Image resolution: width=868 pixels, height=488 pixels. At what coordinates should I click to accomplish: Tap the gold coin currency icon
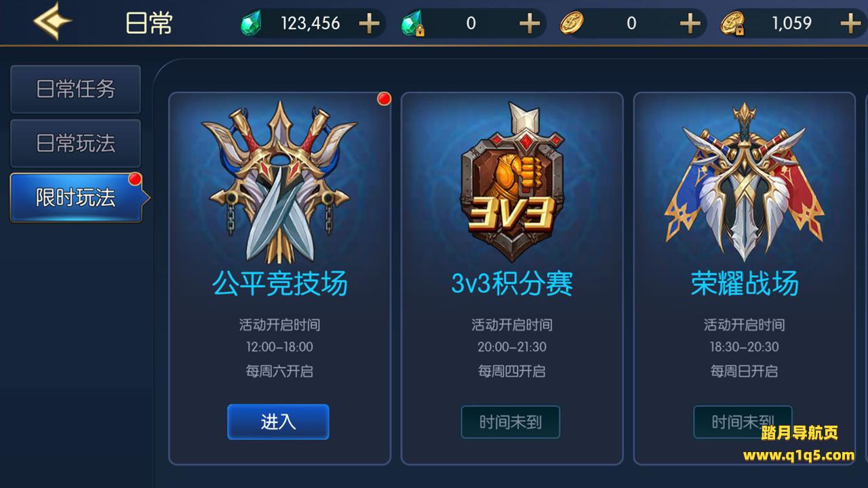tap(572, 24)
